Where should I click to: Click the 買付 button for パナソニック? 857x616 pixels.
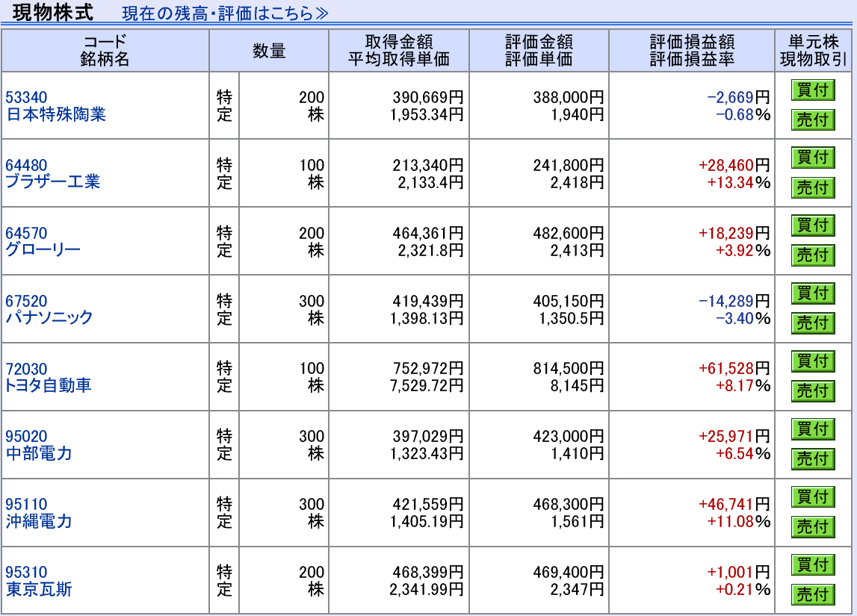[x=813, y=293]
